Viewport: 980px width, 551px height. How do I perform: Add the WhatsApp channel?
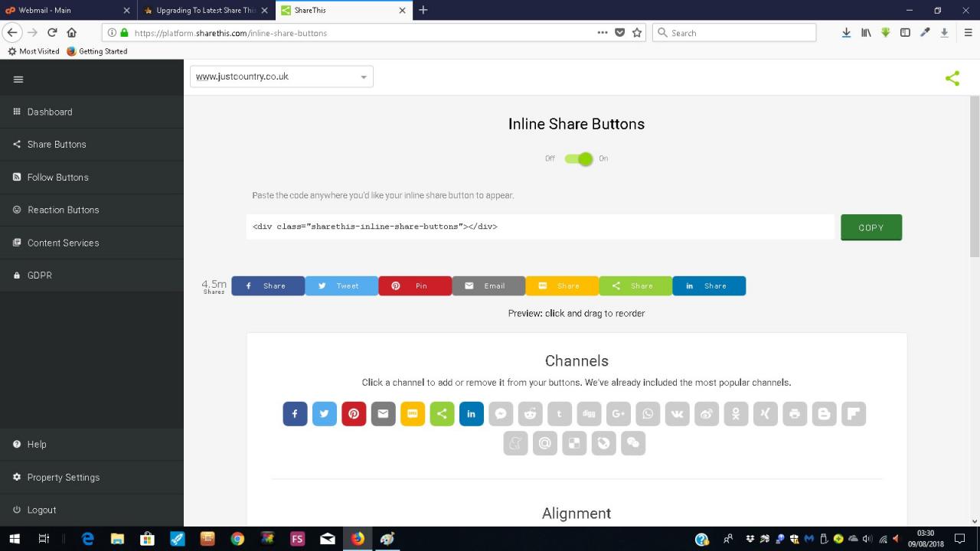click(648, 414)
